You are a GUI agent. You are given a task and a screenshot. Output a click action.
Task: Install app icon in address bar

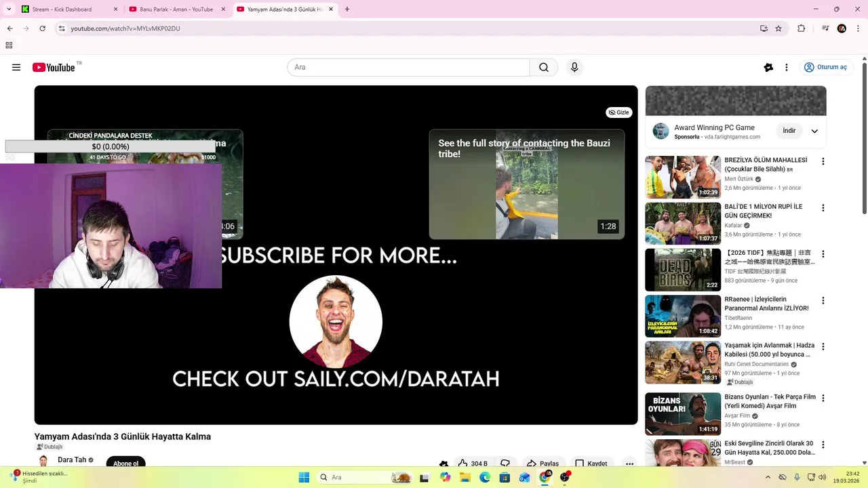point(764,28)
